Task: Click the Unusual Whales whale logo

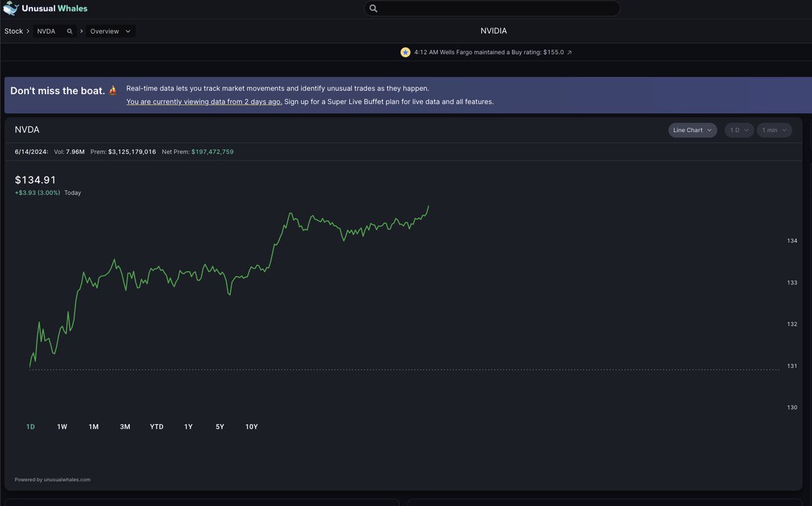Action: pyautogui.click(x=11, y=8)
